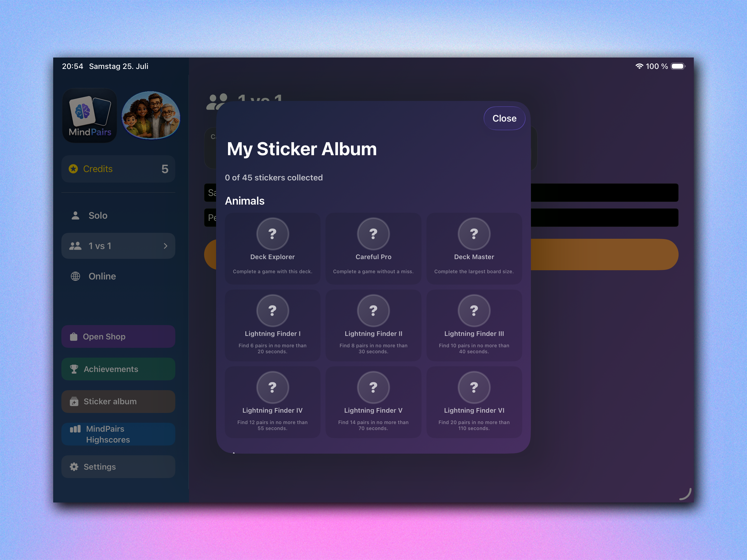Tap the Lightning Finder VI sticker icon
This screenshot has width=747, height=560.
474,387
